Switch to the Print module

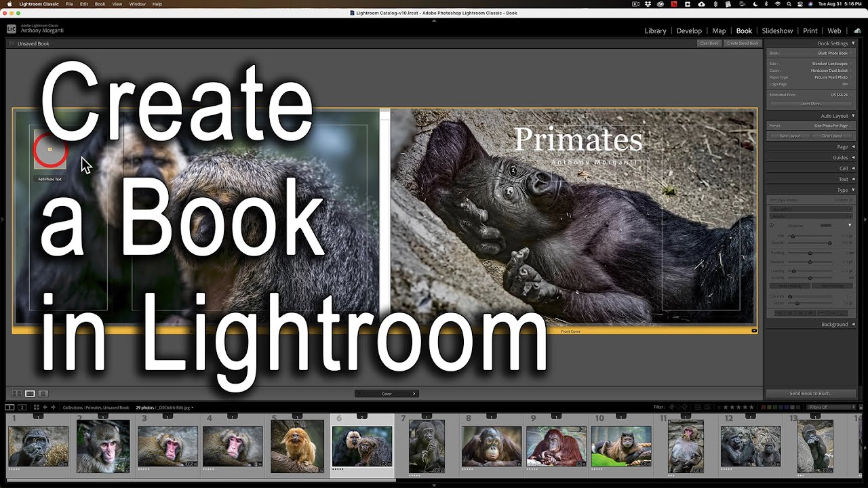(810, 30)
